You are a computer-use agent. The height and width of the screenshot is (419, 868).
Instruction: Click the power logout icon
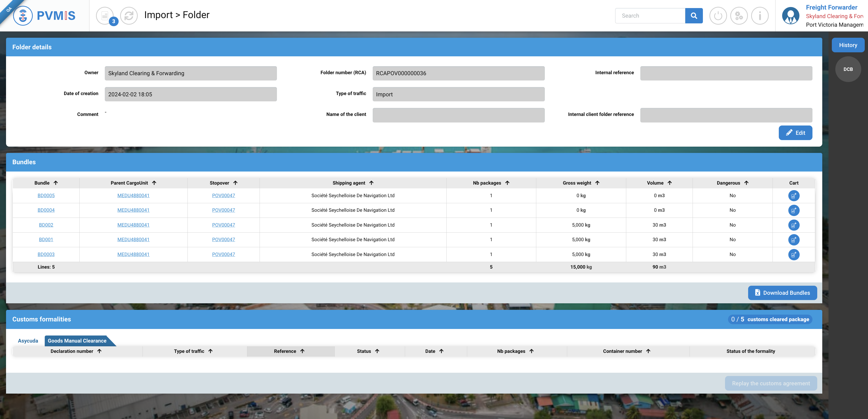(x=718, y=16)
